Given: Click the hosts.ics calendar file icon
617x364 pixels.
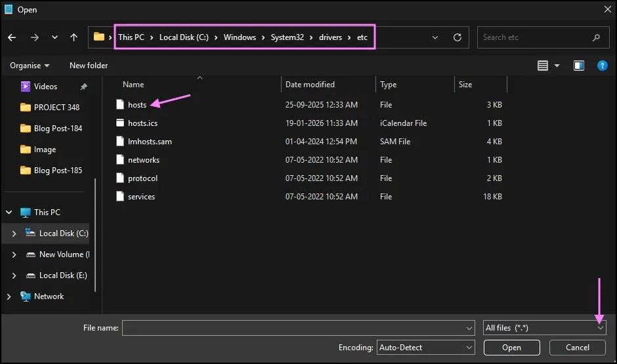Looking at the screenshot, I should click(120, 123).
